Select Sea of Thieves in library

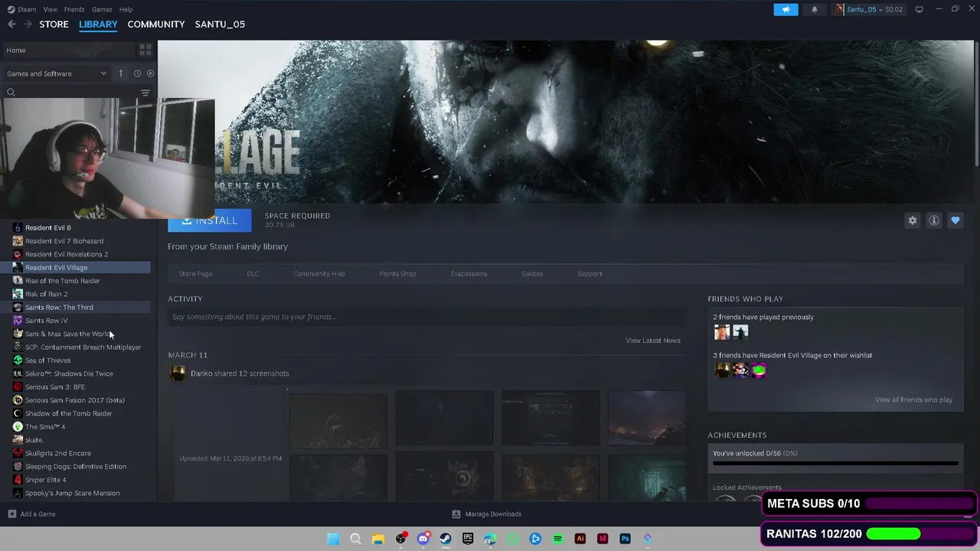(47, 360)
